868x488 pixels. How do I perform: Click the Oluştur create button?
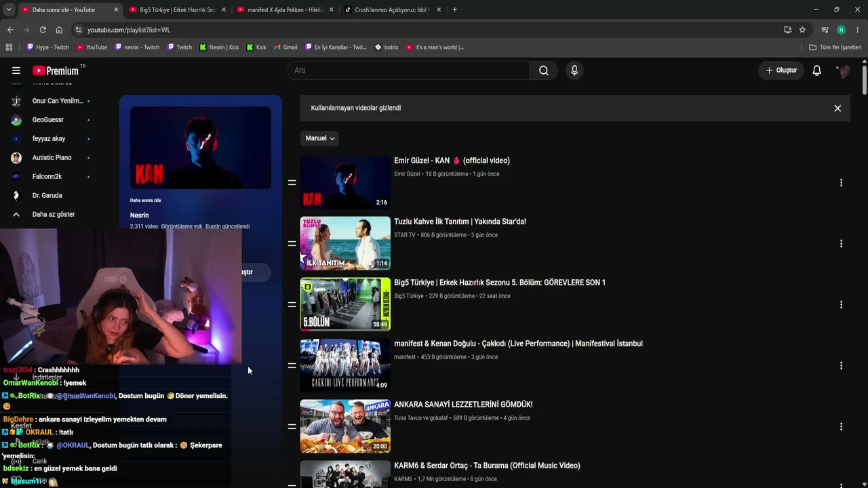click(781, 70)
